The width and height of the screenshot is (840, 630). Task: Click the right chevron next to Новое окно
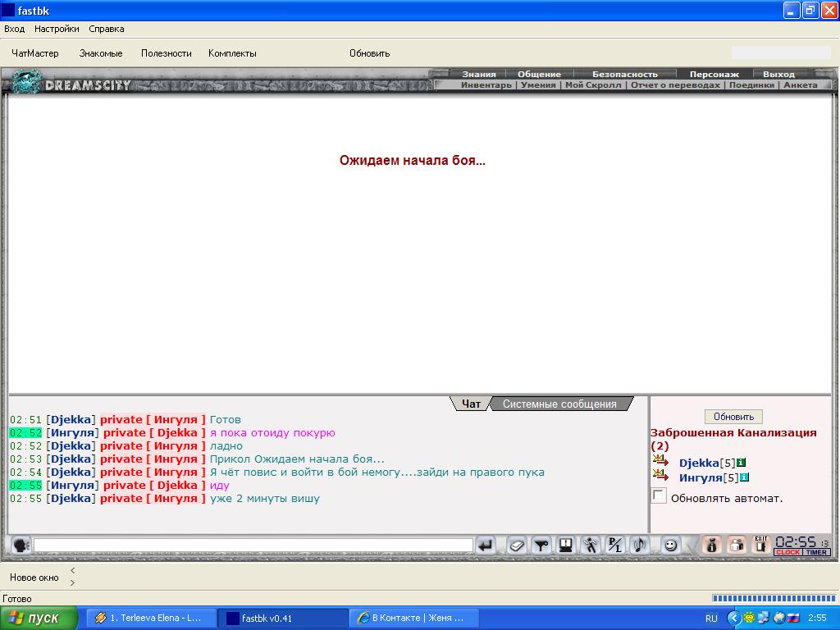(x=72, y=583)
